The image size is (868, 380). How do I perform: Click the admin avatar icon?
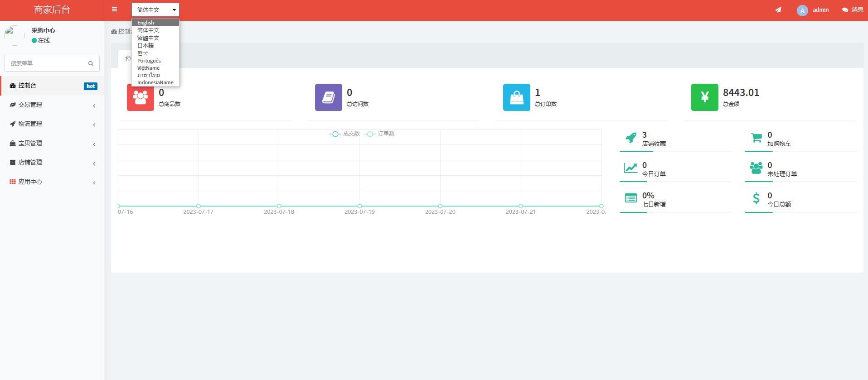802,10
